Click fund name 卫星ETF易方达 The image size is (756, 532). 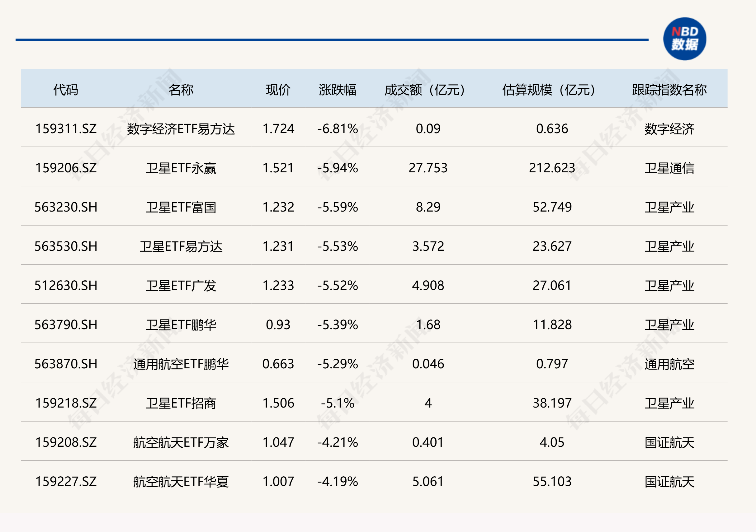pos(181,246)
